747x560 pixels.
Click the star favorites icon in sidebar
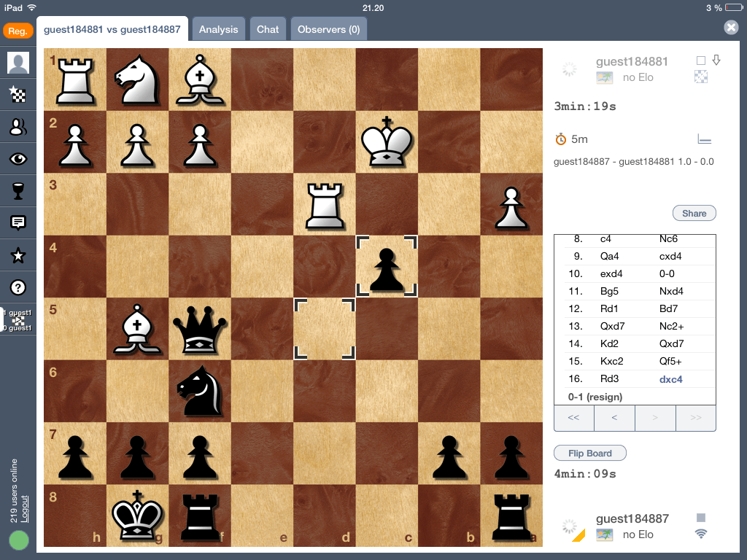18,255
